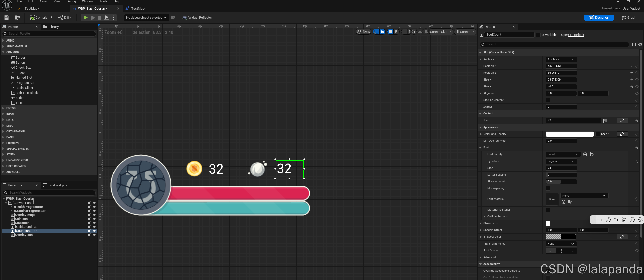Open the Anchors dropdown

(561, 59)
